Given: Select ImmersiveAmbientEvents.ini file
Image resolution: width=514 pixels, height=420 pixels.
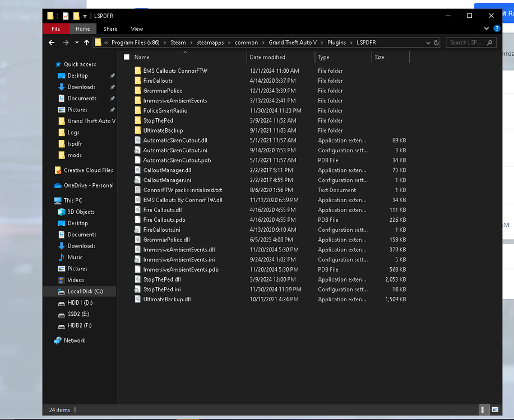Looking at the screenshot, I should point(179,259).
